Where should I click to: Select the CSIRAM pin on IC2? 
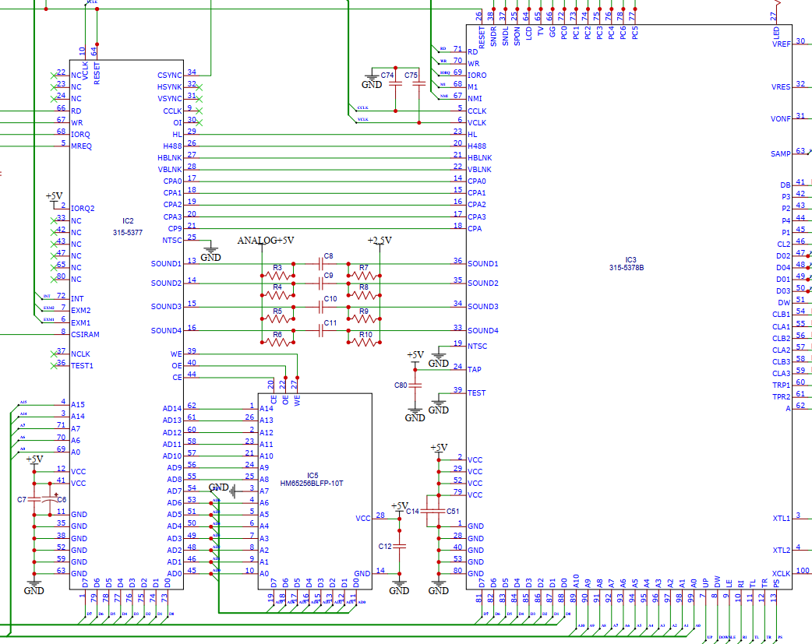[86, 334]
